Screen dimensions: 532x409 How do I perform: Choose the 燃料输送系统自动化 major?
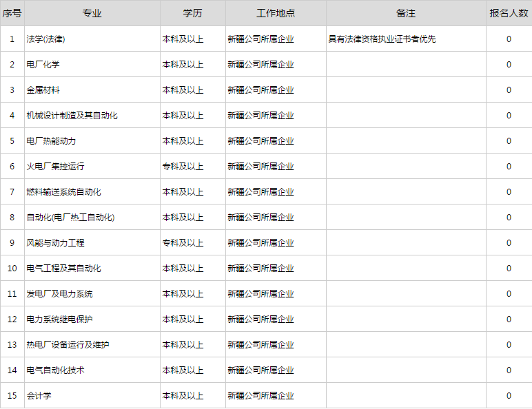pyautogui.click(x=63, y=192)
